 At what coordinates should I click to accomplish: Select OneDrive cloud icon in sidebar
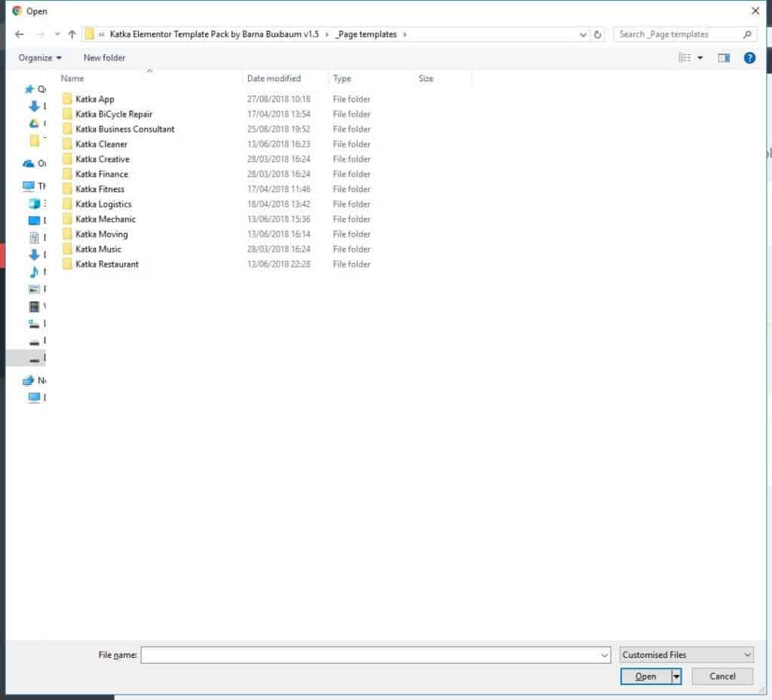[x=29, y=164]
